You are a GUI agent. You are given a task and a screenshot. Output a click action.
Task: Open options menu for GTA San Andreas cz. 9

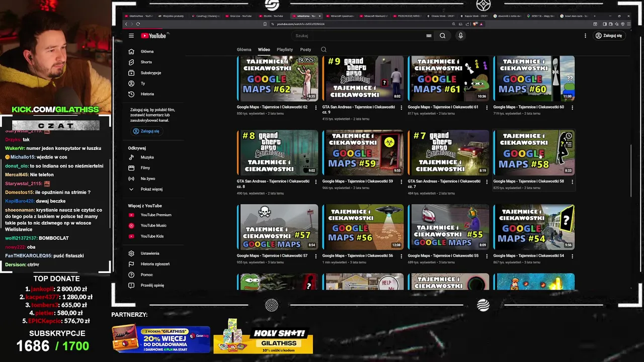[x=401, y=107]
